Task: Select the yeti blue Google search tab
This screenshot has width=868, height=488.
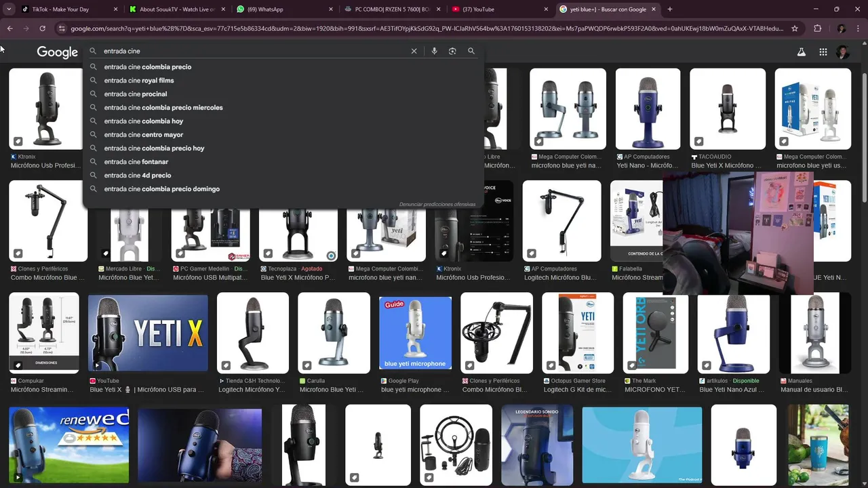Action: pyautogui.click(x=608, y=9)
